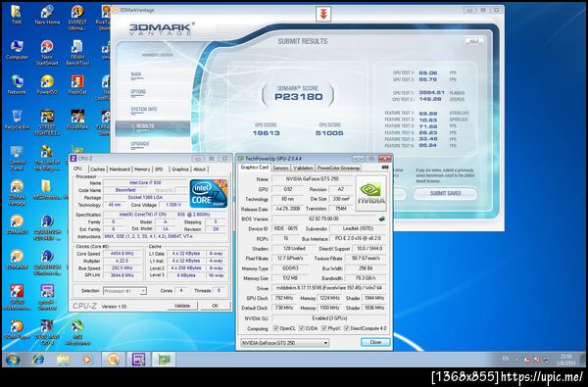Open About tab in CPU-Z
This screenshot has width=588, height=387.
tap(200, 169)
